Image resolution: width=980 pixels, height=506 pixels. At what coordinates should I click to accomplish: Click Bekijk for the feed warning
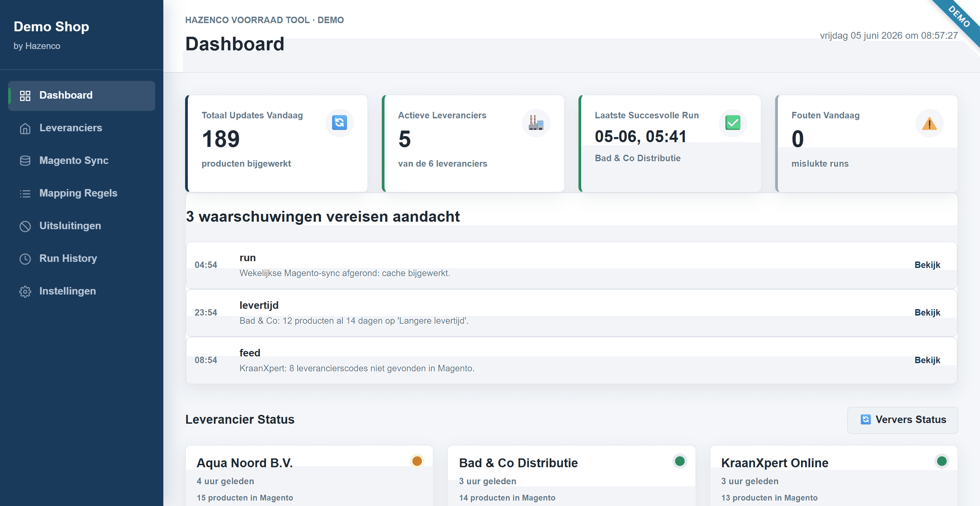pyautogui.click(x=927, y=360)
